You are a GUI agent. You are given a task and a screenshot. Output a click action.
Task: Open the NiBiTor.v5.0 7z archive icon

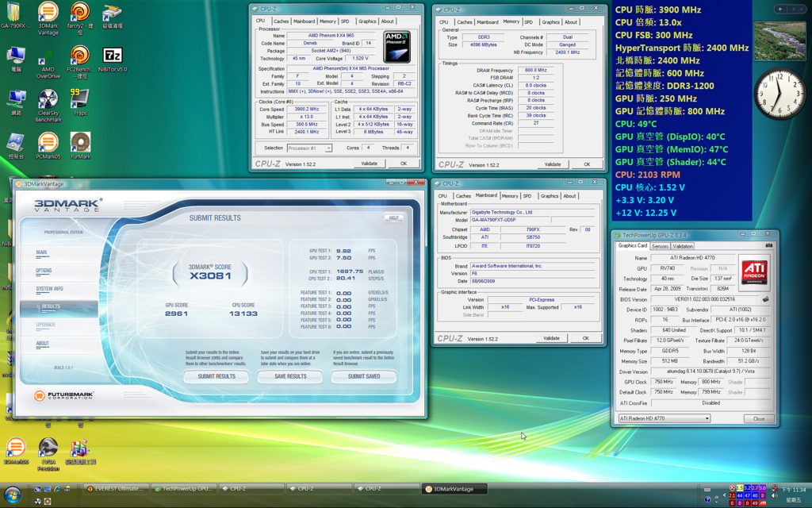(113, 60)
